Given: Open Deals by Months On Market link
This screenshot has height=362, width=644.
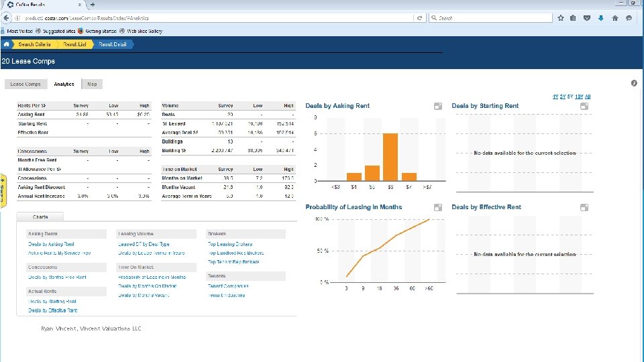Looking at the screenshot, I should (x=148, y=286).
